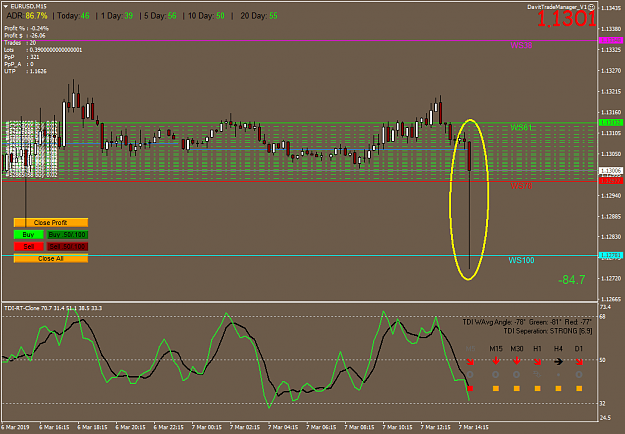625x434 pixels.
Task: Click the green price tag on the price axis
Action: tap(611, 123)
